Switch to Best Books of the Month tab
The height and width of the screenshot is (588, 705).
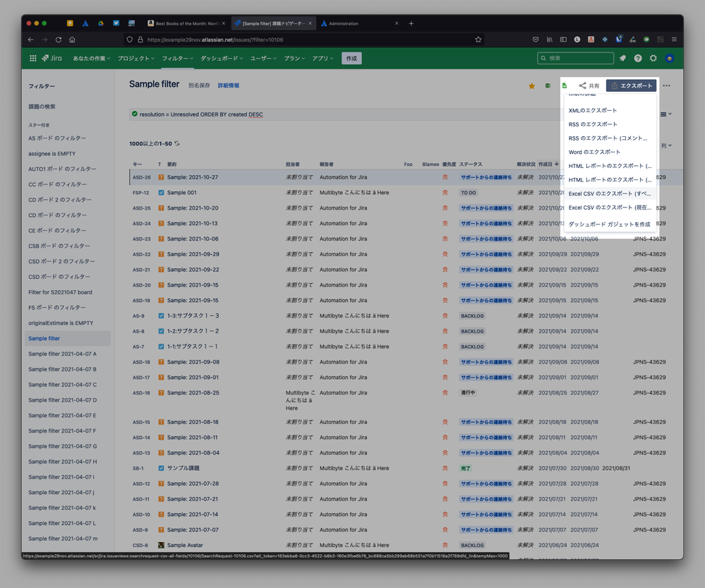(x=186, y=23)
